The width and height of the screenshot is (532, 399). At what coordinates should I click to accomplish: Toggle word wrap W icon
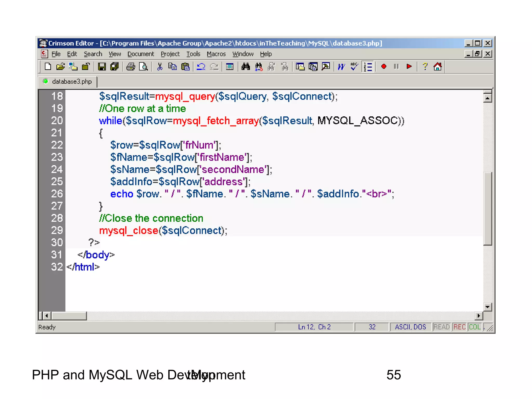[x=342, y=67]
